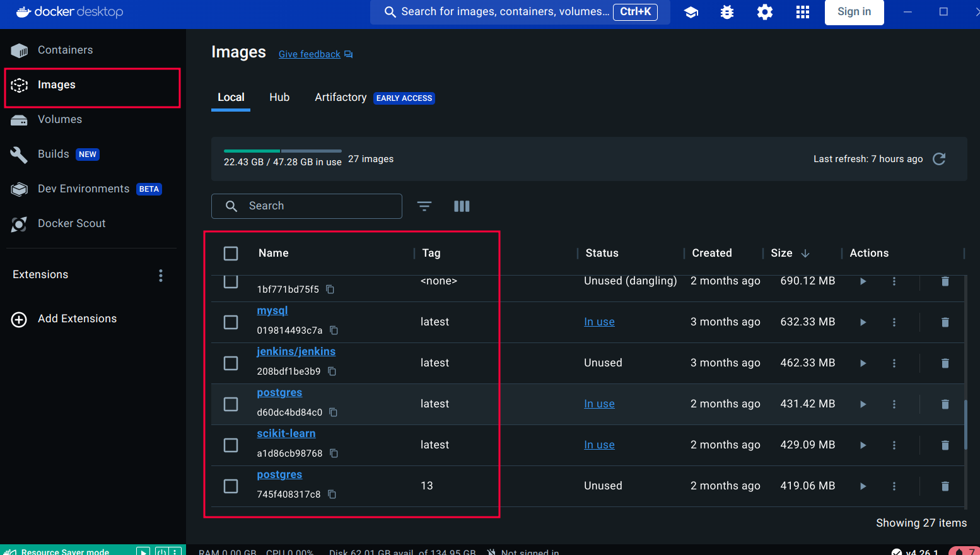
Task: Refresh the images list
Action: click(939, 159)
